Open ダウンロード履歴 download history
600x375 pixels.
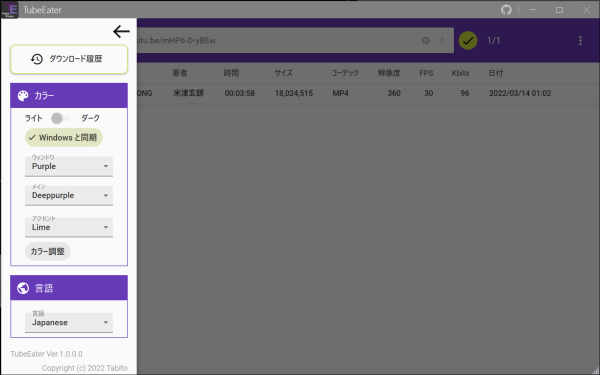click(x=69, y=59)
